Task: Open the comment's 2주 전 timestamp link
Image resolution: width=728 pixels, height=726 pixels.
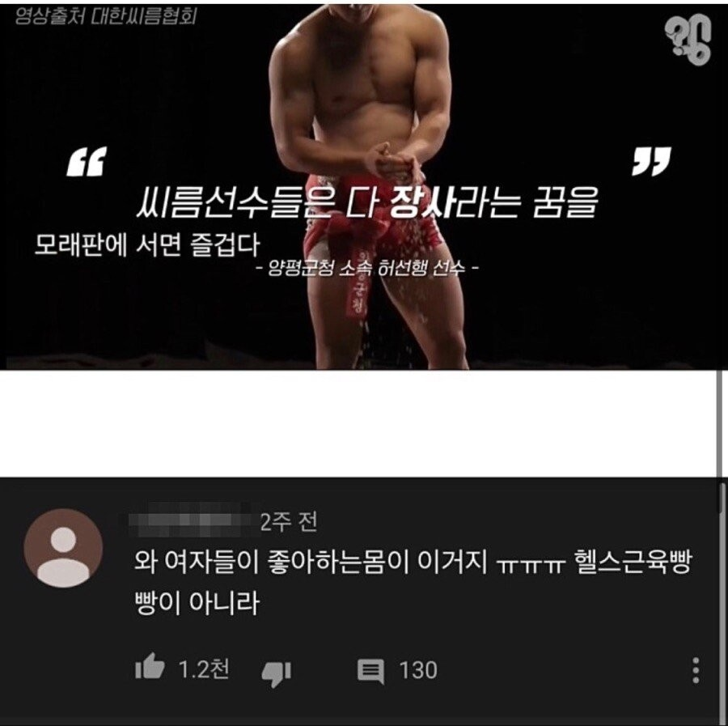Action: [288, 521]
